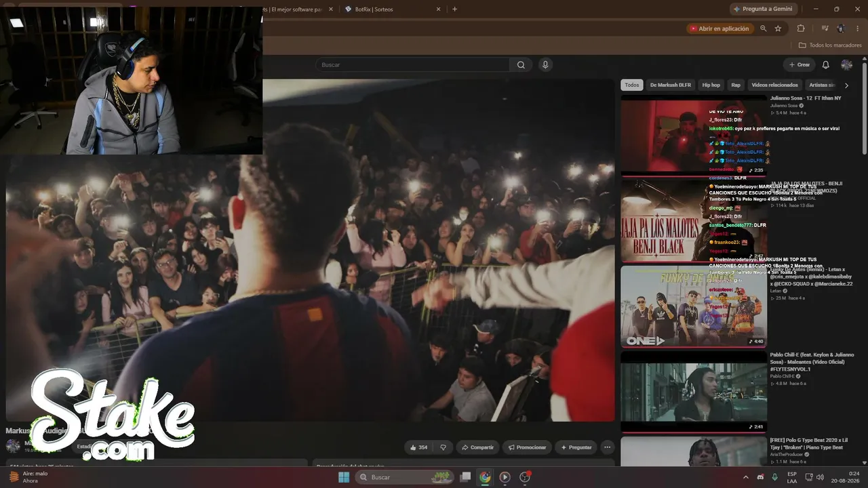868x488 pixels.
Task: Open the browser media controls icon
Action: point(825,28)
